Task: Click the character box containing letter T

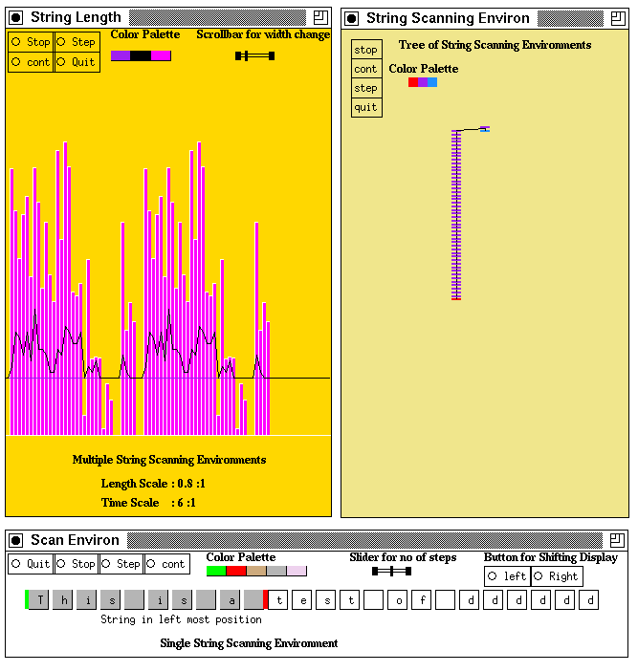Action: pyautogui.click(x=40, y=600)
